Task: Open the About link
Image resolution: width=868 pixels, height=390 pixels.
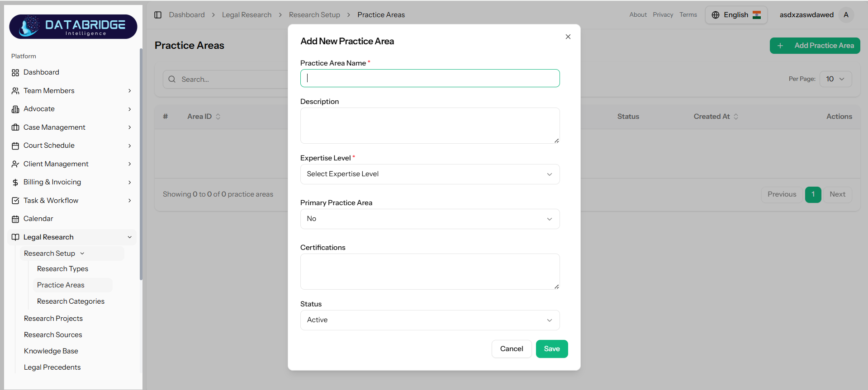Action: tap(638, 15)
